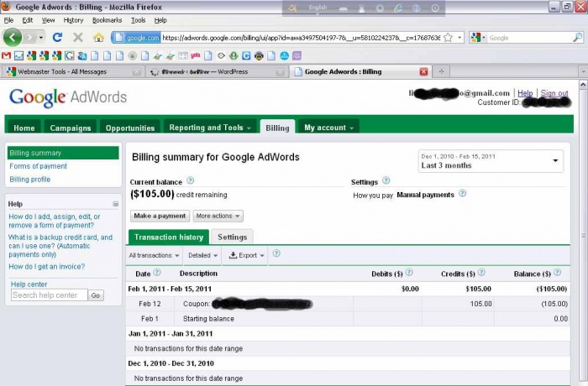
Task: Open the pink Yola bookmark icon
Action: coord(196,56)
